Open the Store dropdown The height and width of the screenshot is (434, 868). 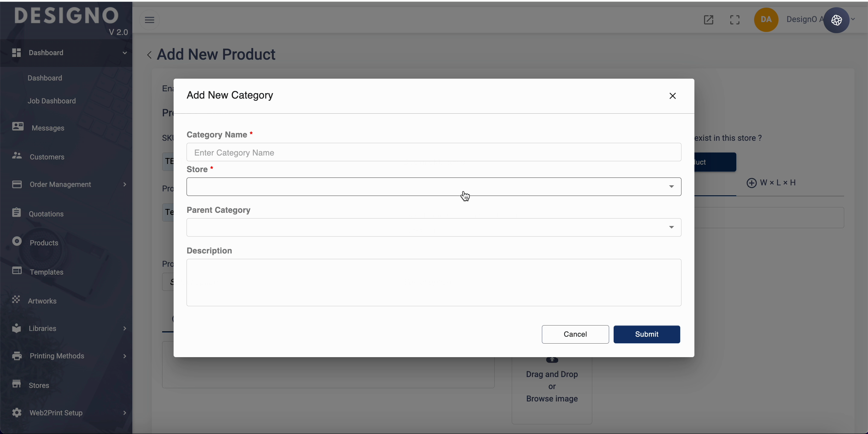pyautogui.click(x=433, y=187)
